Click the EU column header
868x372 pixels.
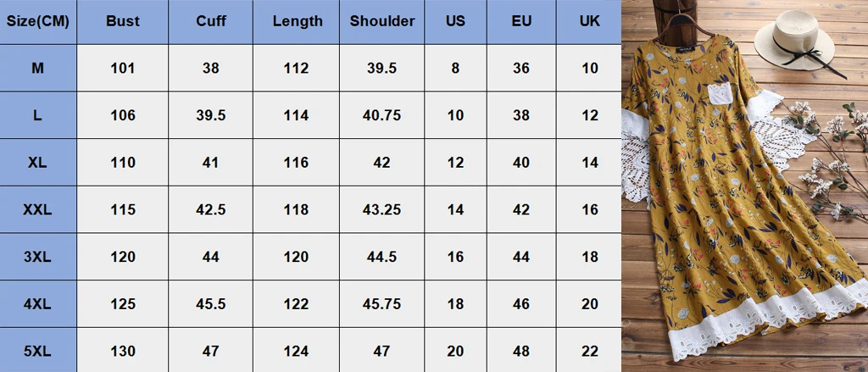pyautogui.click(x=521, y=21)
